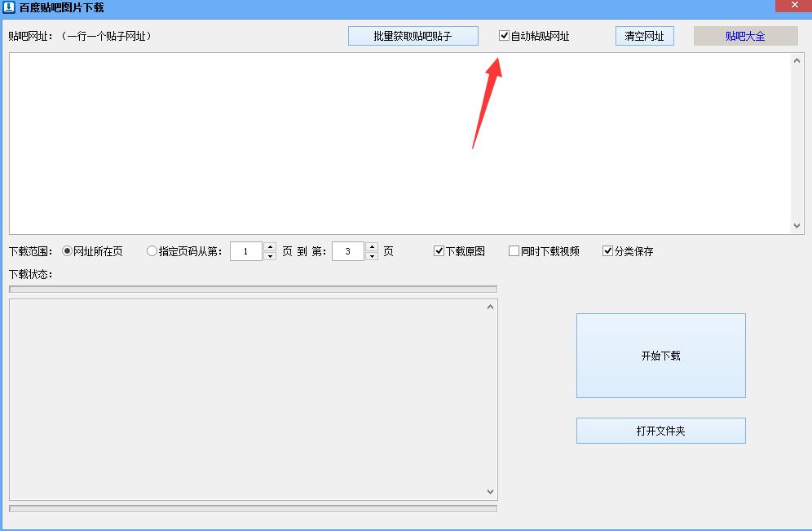Click the 批量获取贴吧贴子 button
This screenshot has width=812, height=531.
[x=413, y=36]
